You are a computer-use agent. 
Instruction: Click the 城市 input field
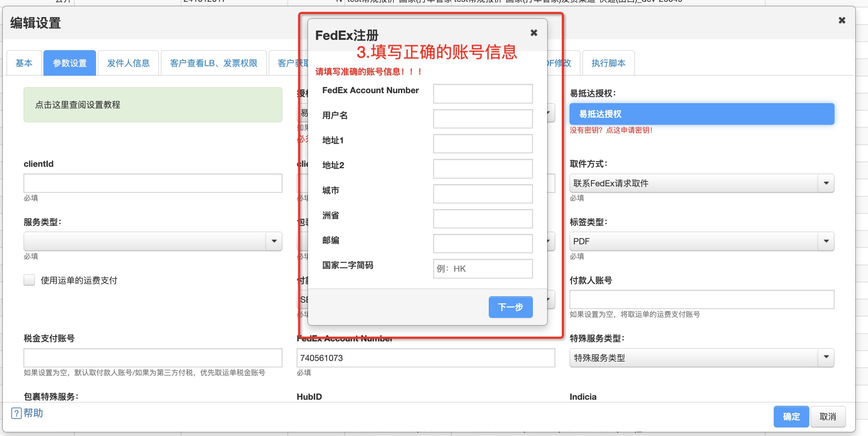point(483,193)
